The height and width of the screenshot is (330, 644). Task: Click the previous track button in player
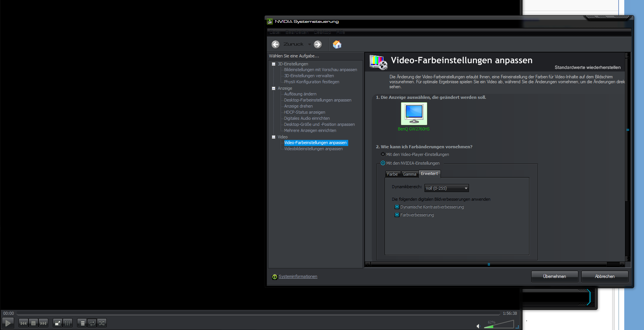tap(24, 323)
